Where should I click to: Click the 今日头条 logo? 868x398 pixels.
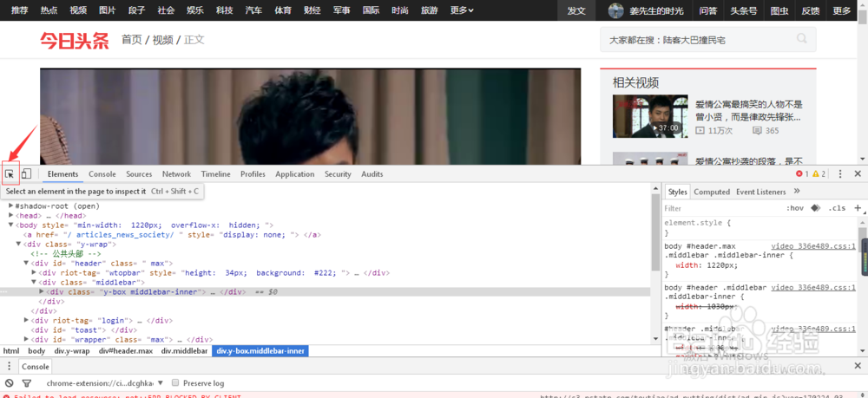click(74, 41)
